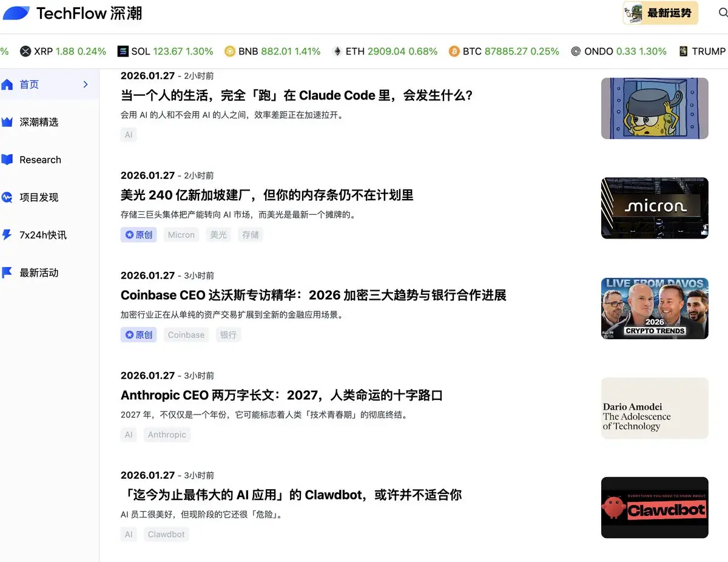Open the 最新活动 sidebar item
Viewport: 728px width, 562px height.
pos(49,273)
